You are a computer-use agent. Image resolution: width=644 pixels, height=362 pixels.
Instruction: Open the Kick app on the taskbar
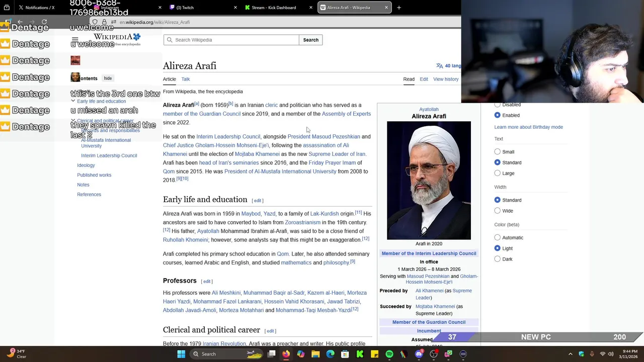[360, 354]
